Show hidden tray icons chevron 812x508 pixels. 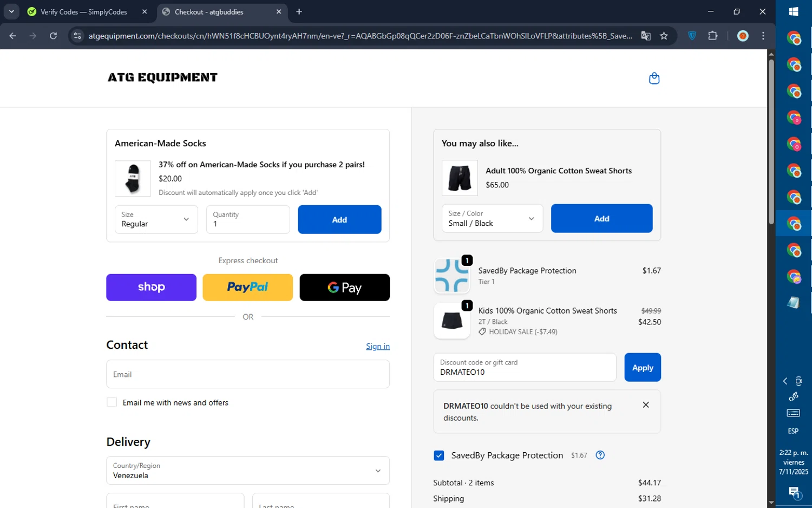point(785,381)
